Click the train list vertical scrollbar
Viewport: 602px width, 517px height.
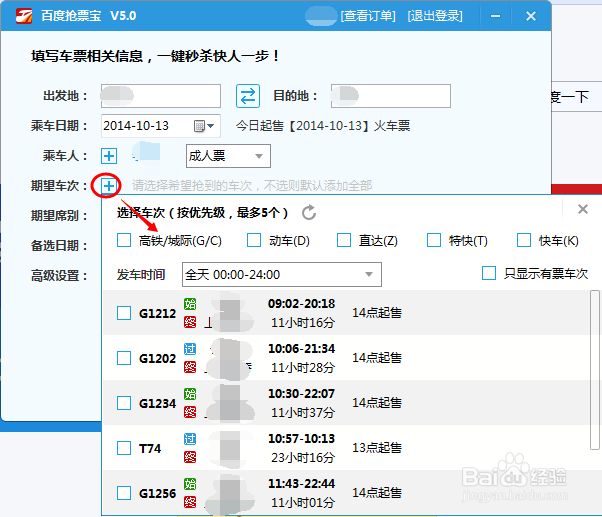point(595,370)
